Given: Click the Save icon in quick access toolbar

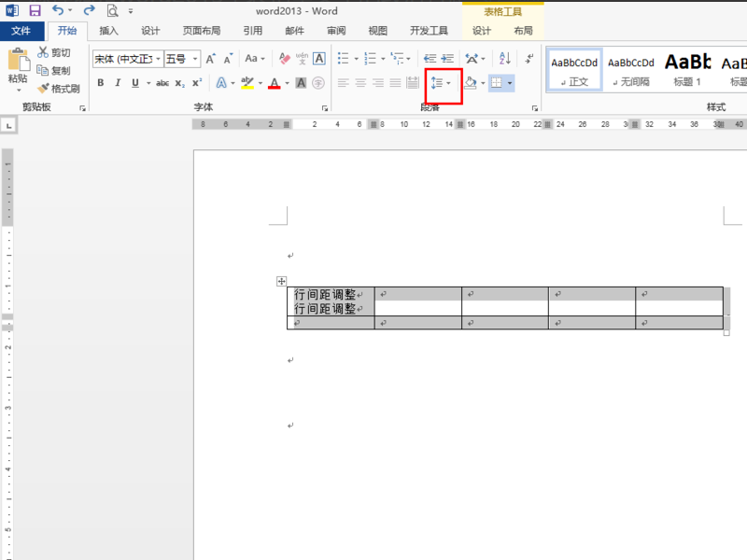Looking at the screenshot, I should coord(35,10).
